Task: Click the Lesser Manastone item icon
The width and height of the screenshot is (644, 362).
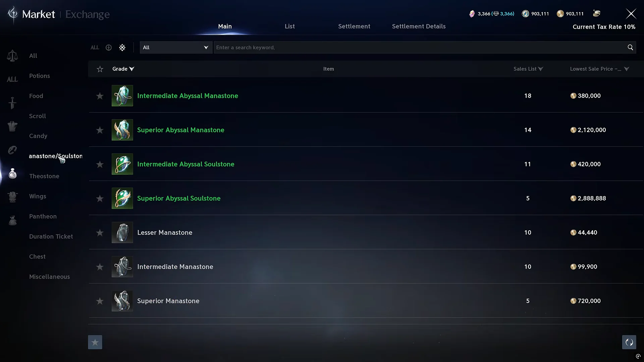Action: tap(122, 232)
